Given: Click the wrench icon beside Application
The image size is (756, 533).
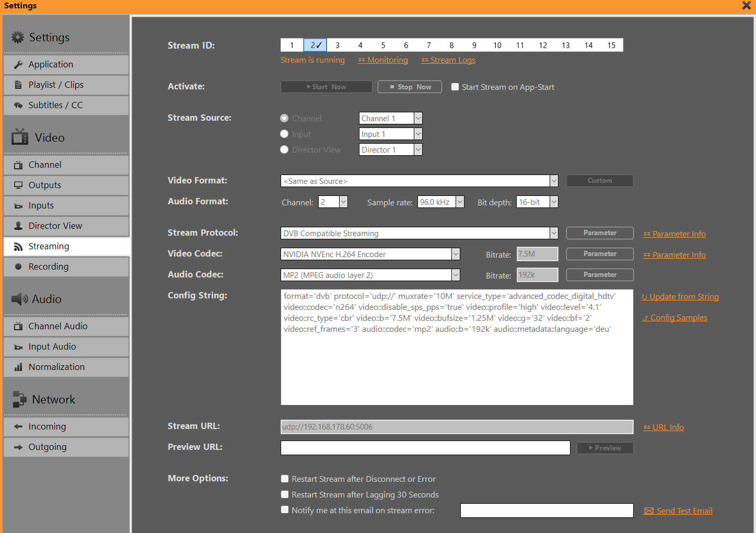Looking at the screenshot, I should pyautogui.click(x=18, y=65).
